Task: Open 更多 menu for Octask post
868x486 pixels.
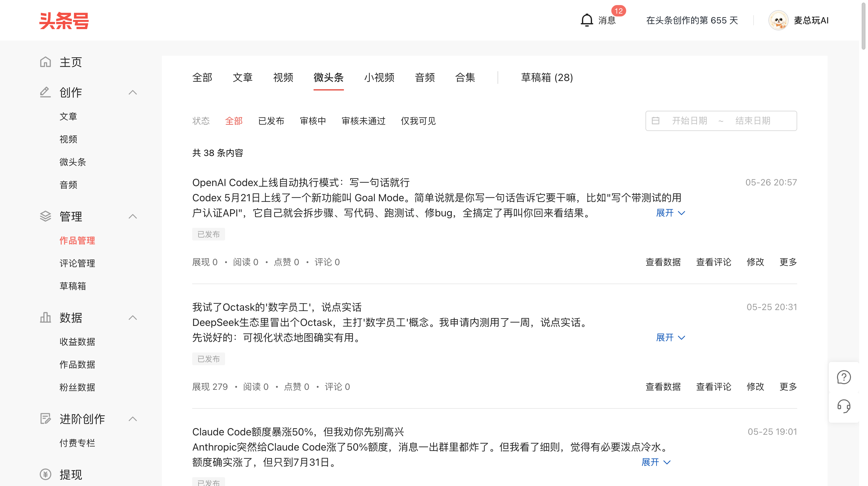Action: pos(788,387)
